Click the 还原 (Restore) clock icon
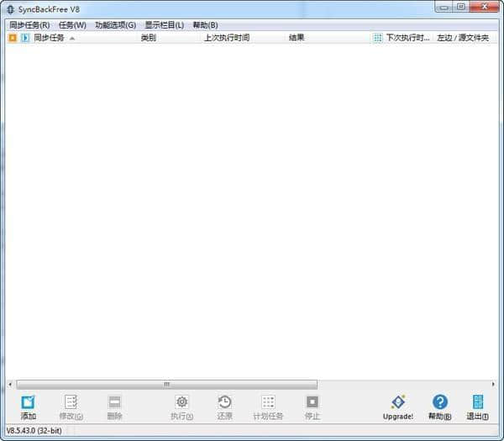Screen dimensions: 504x441 (x=224, y=402)
